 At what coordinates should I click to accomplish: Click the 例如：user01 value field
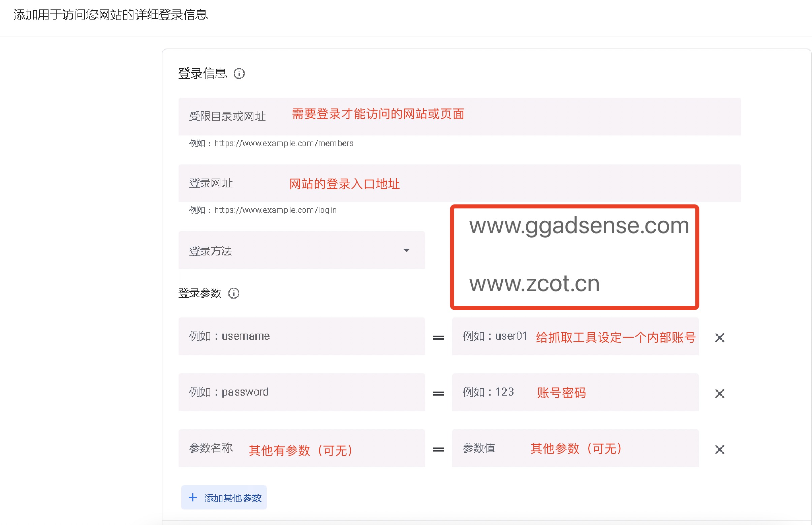coord(575,336)
